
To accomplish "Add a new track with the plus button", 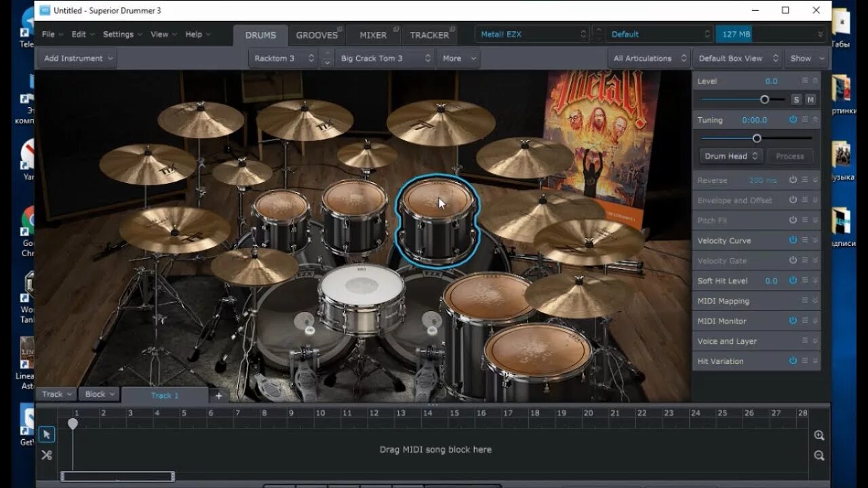I will [218, 395].
